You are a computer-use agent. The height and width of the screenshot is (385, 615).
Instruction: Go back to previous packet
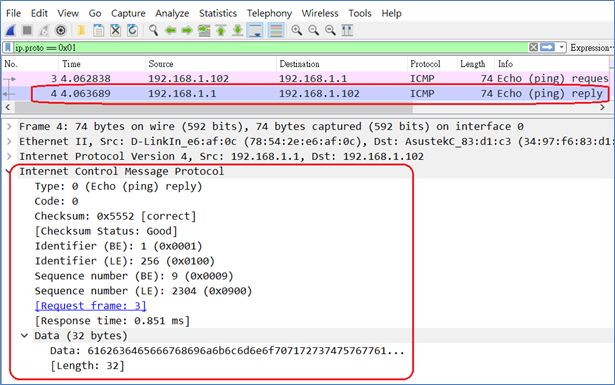[x=170, y=30]
